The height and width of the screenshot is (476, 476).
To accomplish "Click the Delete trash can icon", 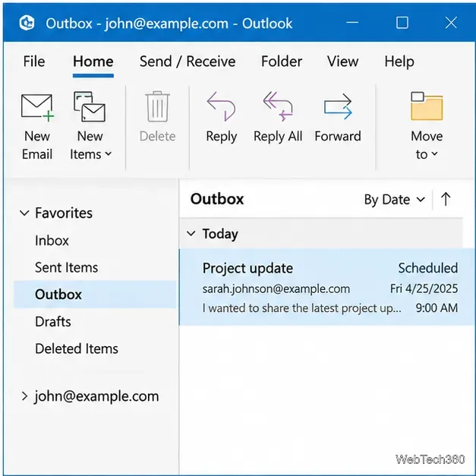I will tap(157, 107).
